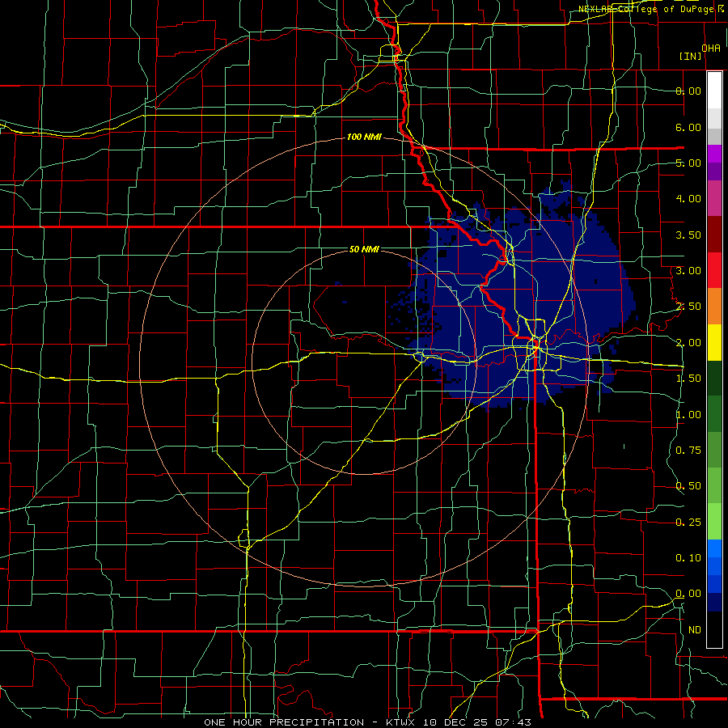Click the 0.25 legend value

[x=688, y=523]
